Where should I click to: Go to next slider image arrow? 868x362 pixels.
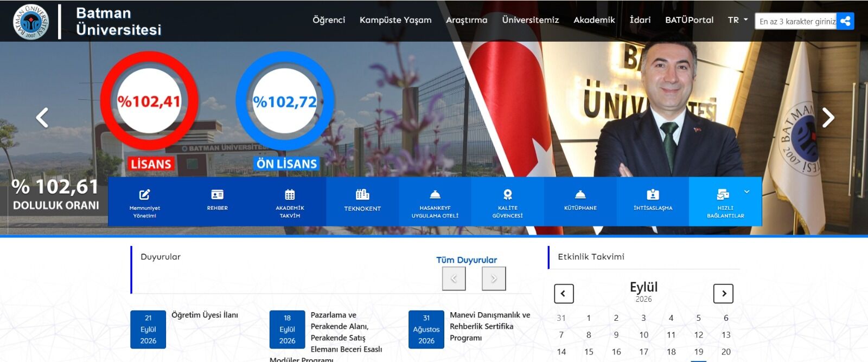point(828,118)
